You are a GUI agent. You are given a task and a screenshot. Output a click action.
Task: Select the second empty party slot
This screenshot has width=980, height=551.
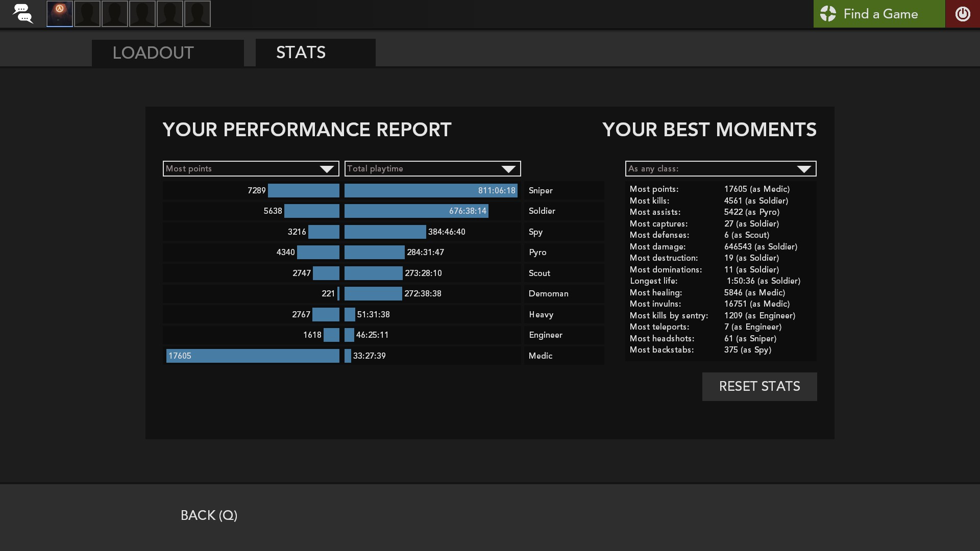point(87,14)
